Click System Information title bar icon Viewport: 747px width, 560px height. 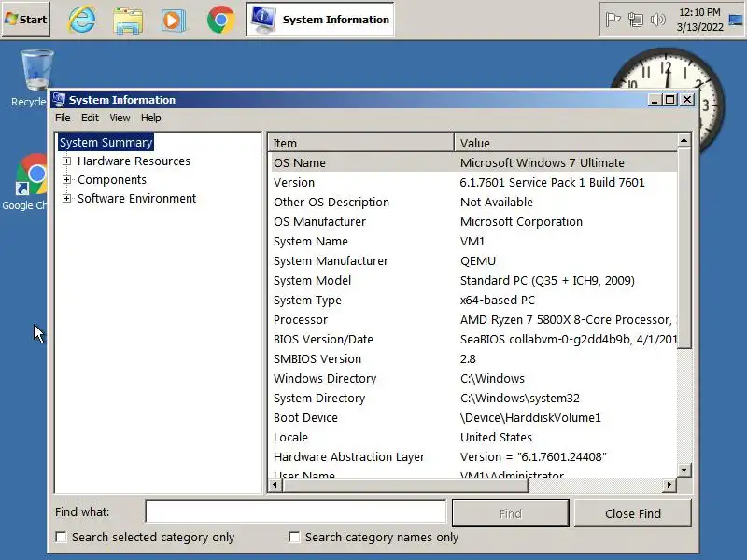click(x=59, y=100)
